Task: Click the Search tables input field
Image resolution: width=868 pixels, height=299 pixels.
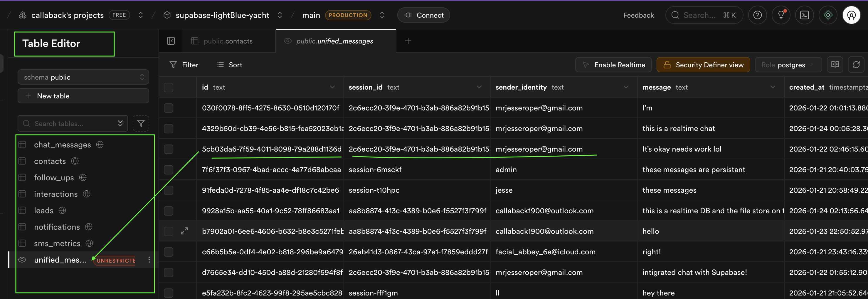Action: tap(68, 123)
